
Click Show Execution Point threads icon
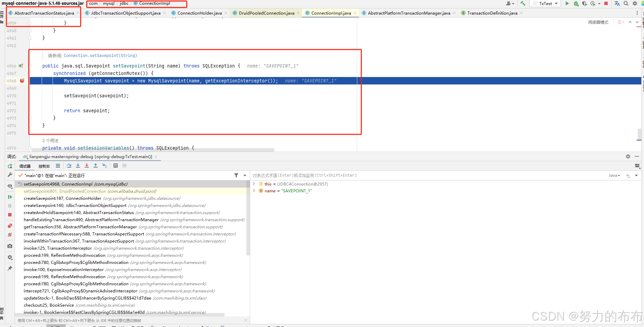click(58, 166)
